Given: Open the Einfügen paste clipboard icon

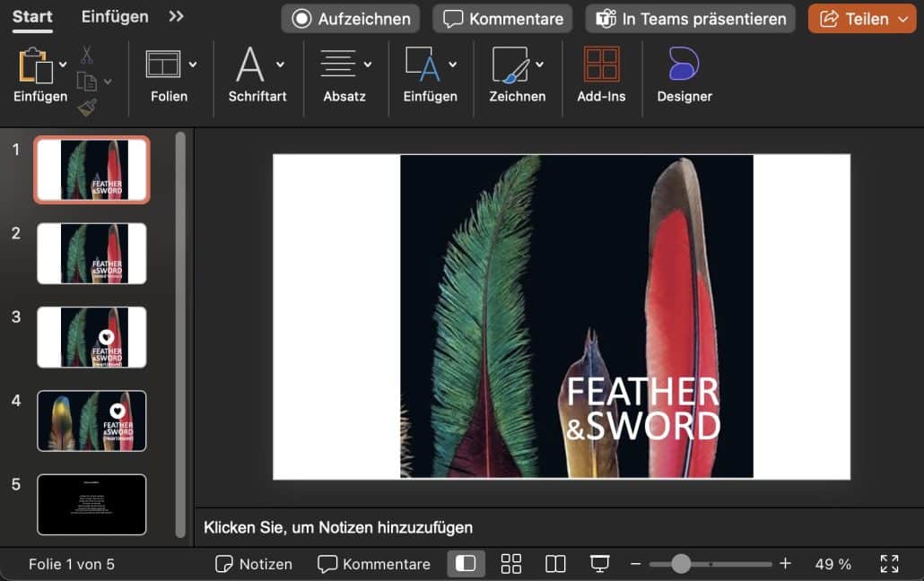Looking at the screenshot, I should pyautogui.click(x=35, y=65).
